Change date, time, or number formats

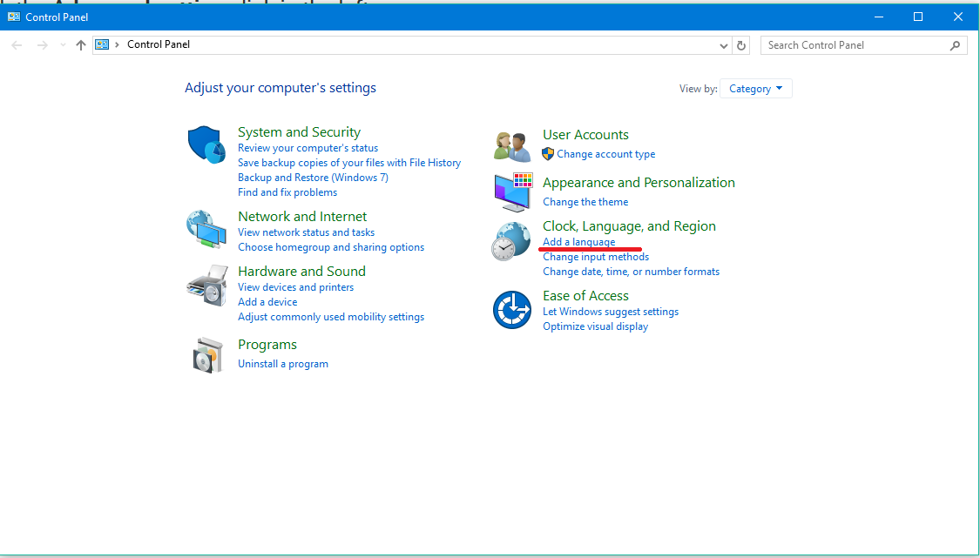point(631,272)
